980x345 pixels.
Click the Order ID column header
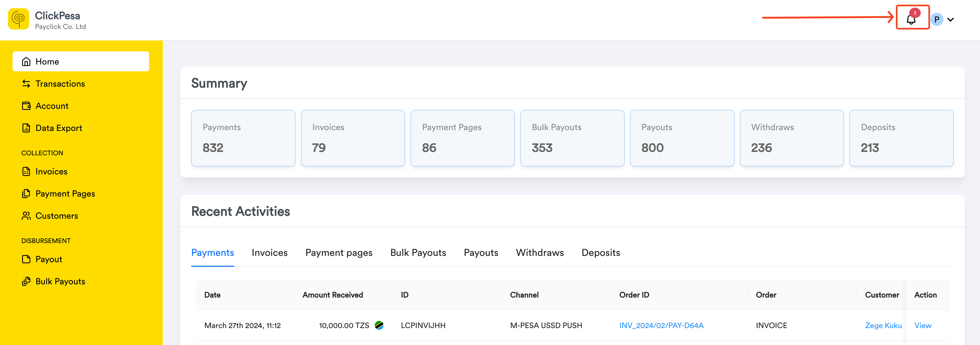click(x=634, y=295)
